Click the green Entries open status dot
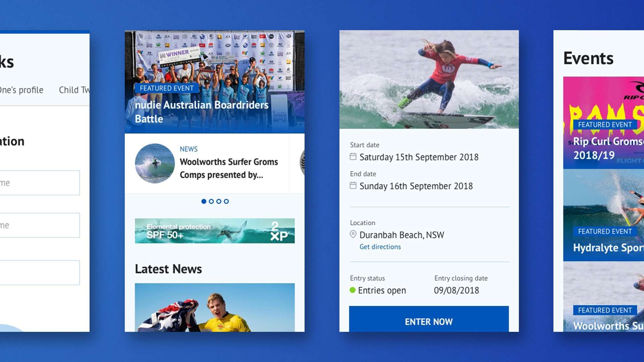Image resolution: width=644 pixels, height=362 pixels. (353, 290)
